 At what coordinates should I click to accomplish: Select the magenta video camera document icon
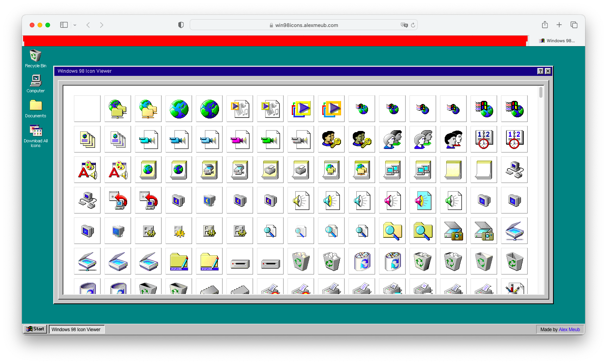[x=240, y=139]
